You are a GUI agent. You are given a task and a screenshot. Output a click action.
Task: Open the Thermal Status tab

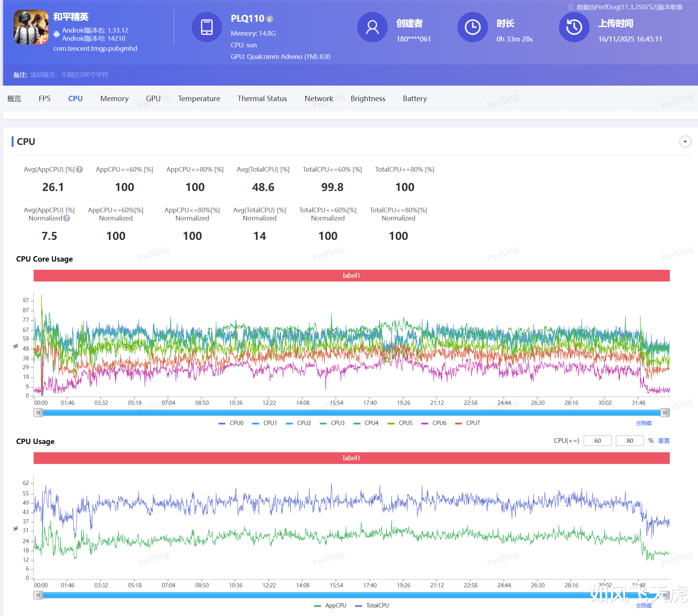(262, 98)
